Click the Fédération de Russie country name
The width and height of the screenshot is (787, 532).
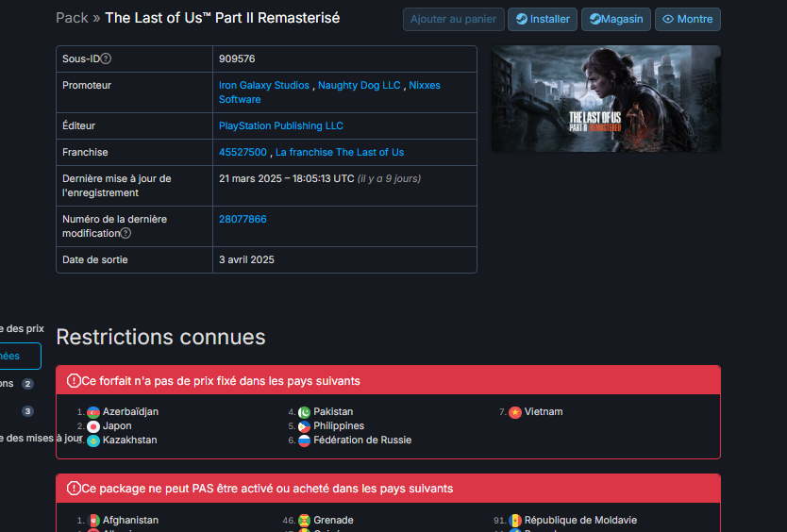click(x=362, y=441)
